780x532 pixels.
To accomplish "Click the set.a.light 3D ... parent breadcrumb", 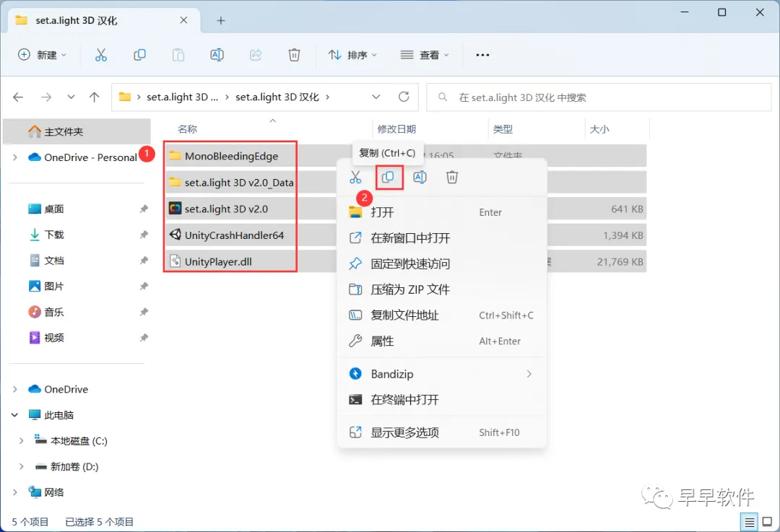I will pyautogui.click(x=182, y=97).
